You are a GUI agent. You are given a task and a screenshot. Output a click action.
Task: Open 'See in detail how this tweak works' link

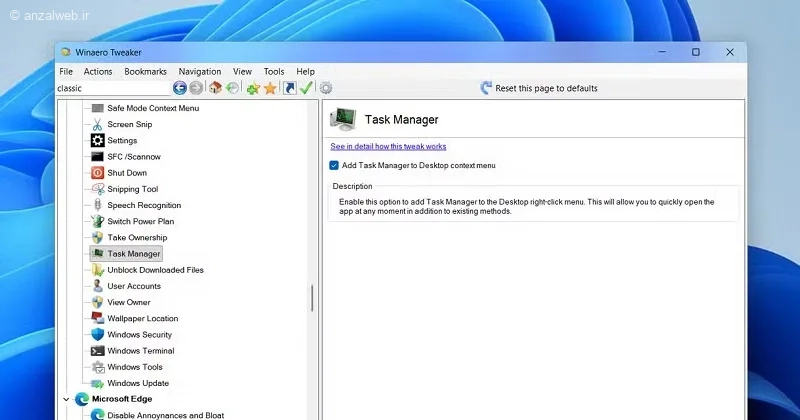[x=388, y=146]
